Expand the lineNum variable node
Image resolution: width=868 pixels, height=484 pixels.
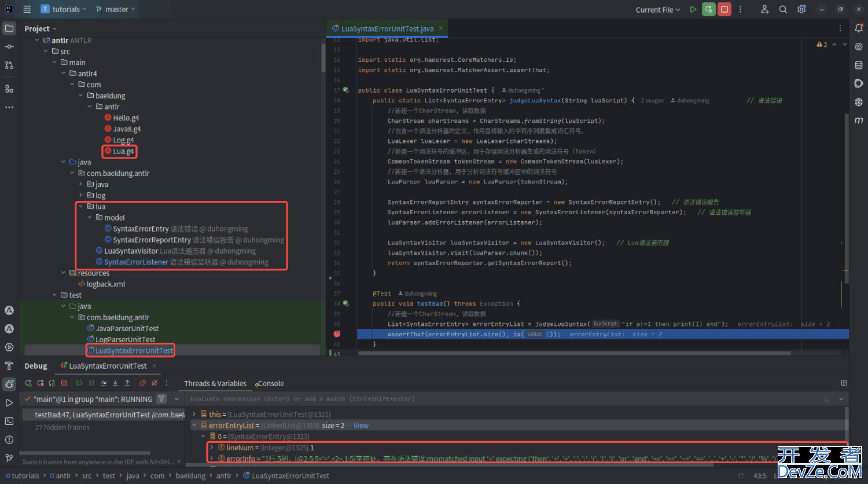coord(212,448)
